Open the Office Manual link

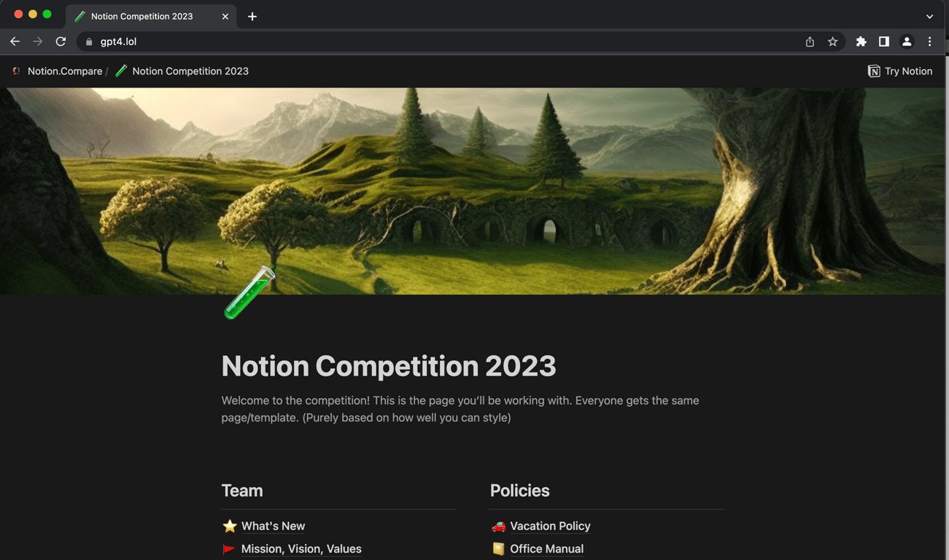point(546,549)
